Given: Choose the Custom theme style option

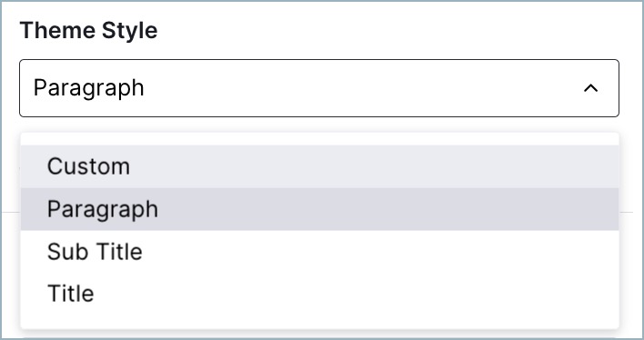Looking at the screenshot, I should coord(319,166).
